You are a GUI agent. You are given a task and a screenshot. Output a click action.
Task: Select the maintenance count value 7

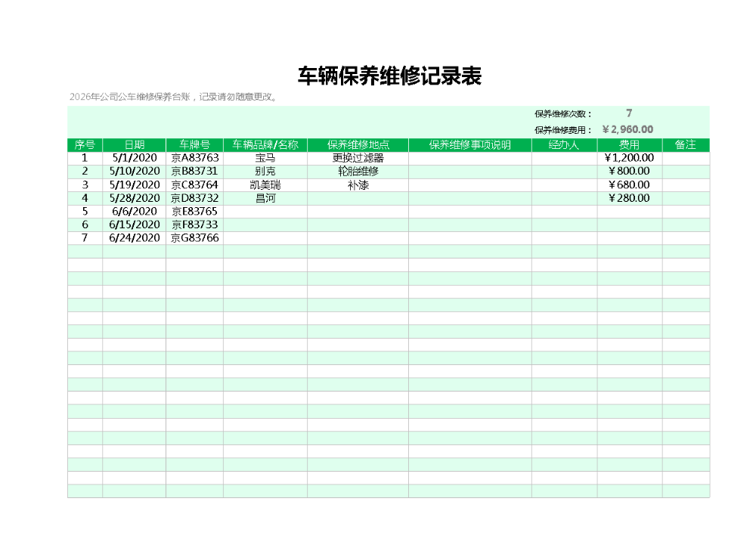pos(629,113)
